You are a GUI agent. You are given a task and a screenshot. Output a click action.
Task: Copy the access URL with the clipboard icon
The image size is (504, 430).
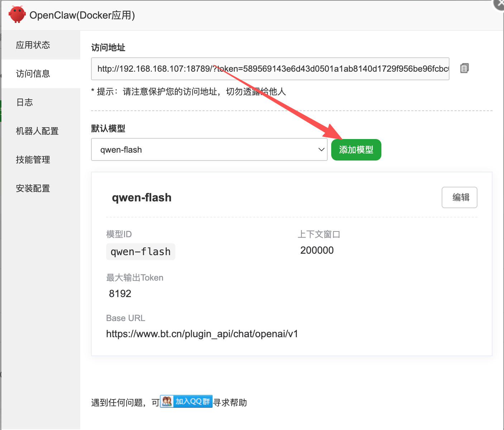464,68
